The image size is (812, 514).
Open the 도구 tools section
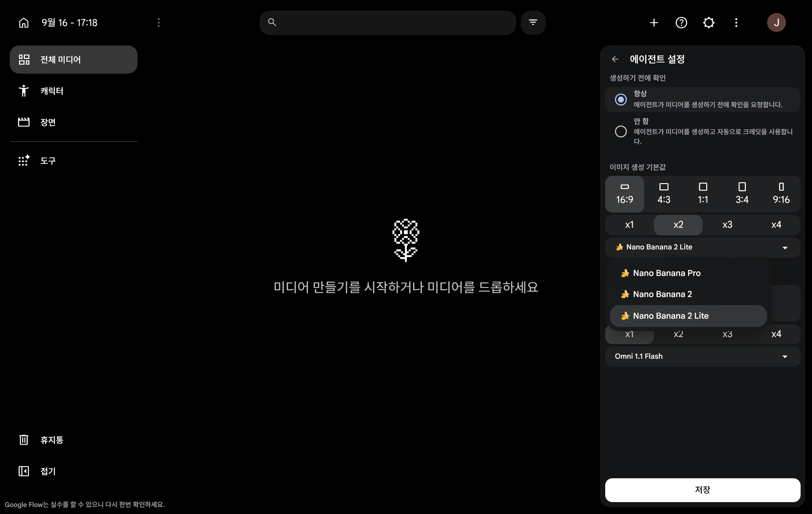(74, 161)
